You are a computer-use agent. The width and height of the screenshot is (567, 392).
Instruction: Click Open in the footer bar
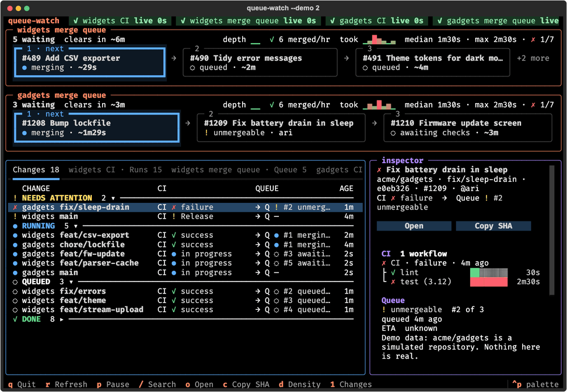pyautogui.click(x=199, y=385)
